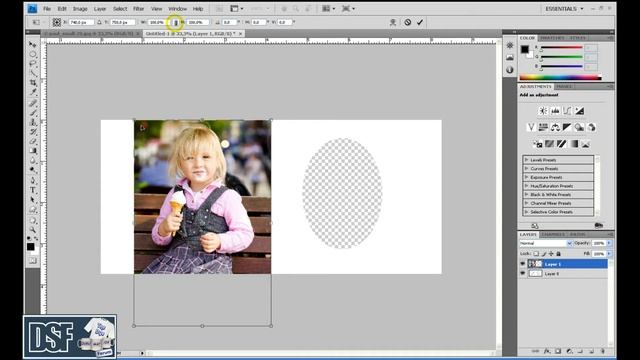Screen dimensions: 640x360
Task: Toggle lock transparent pixels
Action: click(536, 253)
